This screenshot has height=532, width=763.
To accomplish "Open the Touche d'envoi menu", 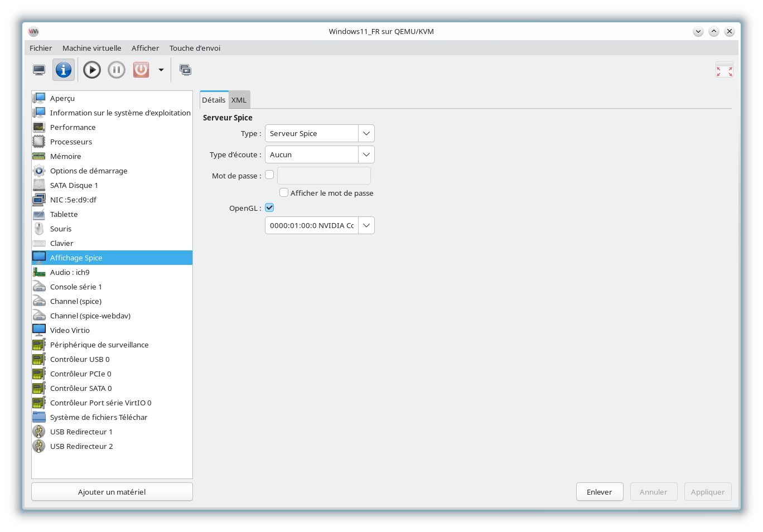I will [195, 48].
